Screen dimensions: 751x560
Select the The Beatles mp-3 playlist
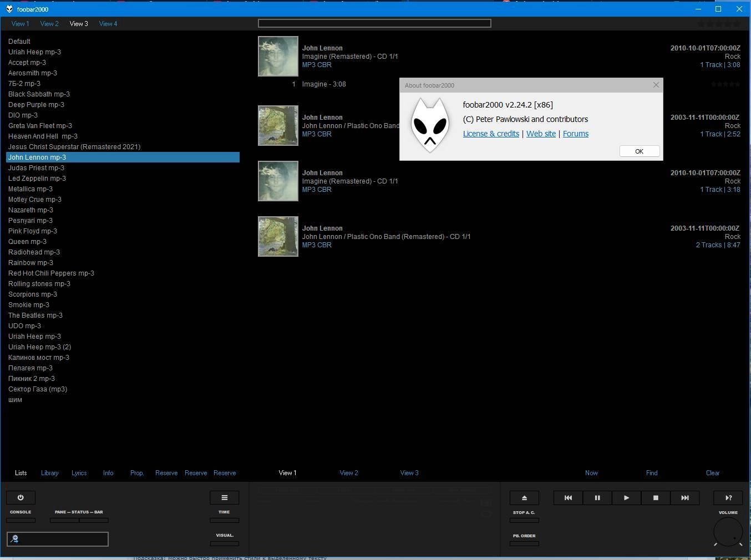pos(123,315)
